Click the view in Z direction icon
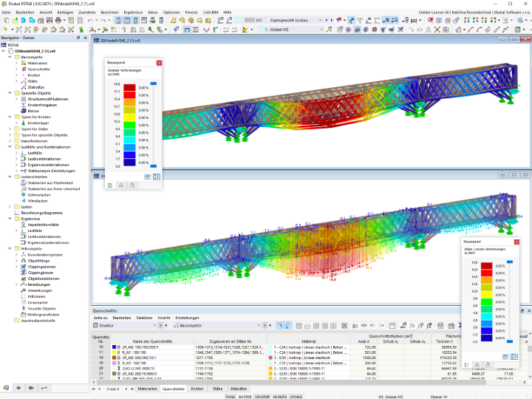Screen dimensions: 532x399 tap(484, 21)
